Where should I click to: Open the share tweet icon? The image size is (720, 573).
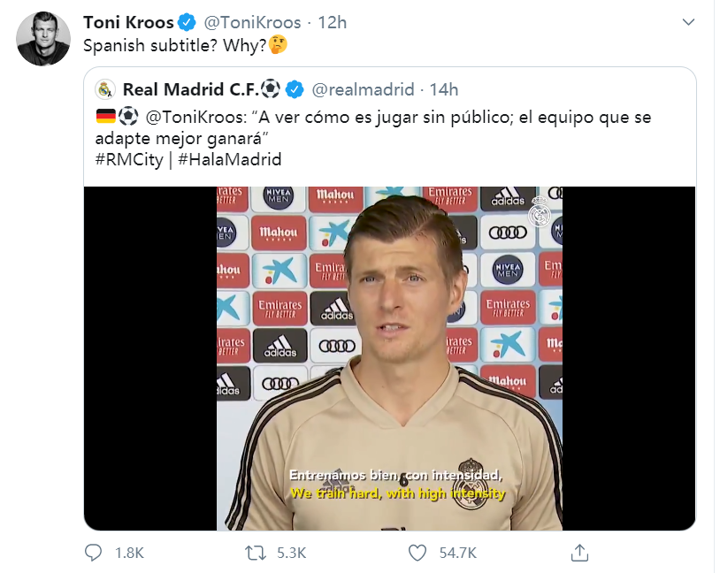point(580,552)
